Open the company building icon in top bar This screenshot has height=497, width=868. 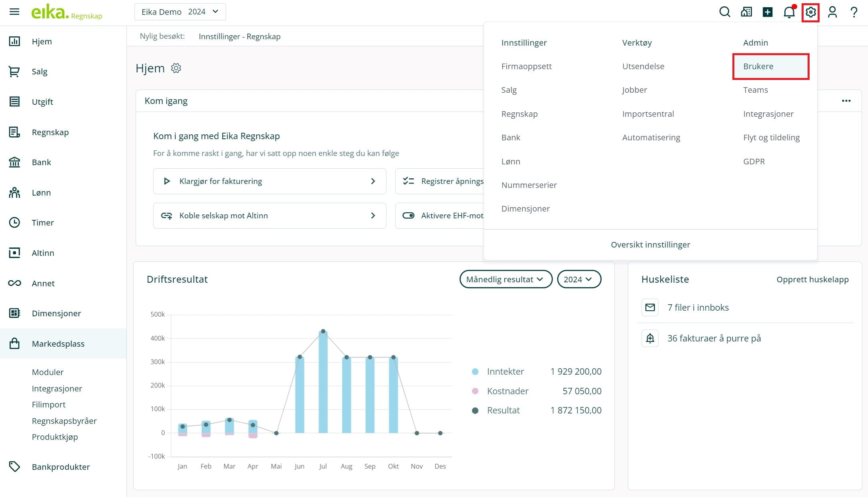pyautogui.click(x=746, y=12)
